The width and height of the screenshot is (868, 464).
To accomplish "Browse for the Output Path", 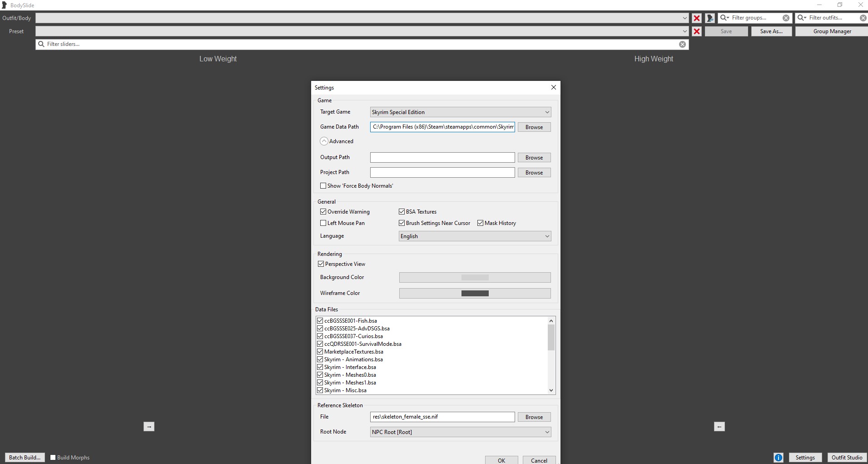I will coord(534,158).
